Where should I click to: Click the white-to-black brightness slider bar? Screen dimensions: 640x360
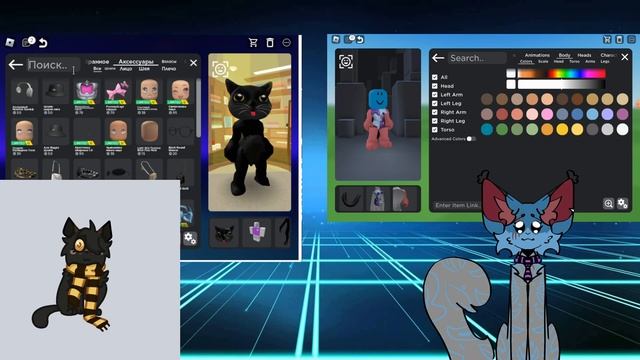click(561, 84)
